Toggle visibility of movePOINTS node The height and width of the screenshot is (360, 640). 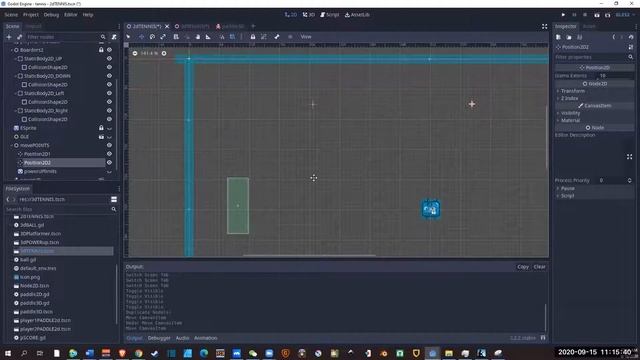point(109,145)
